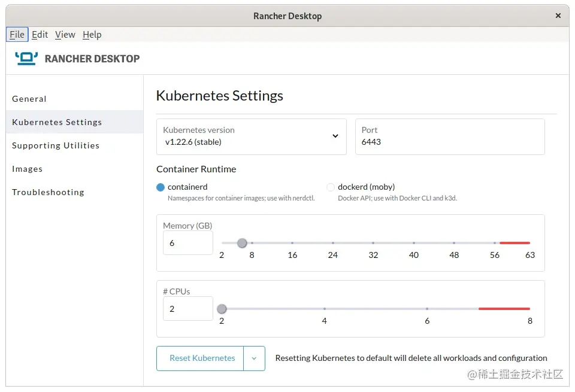The image size is (575, 392).
Task: Open the Help menu
Action: tap(92, 35)
